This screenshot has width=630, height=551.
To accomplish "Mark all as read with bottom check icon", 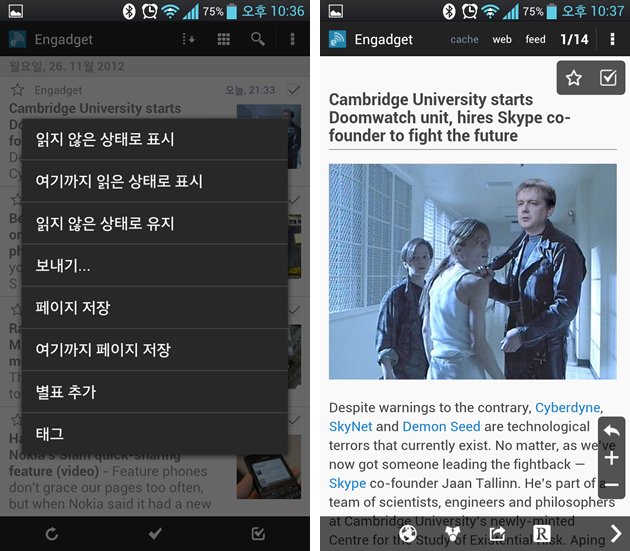I will 155,534.
